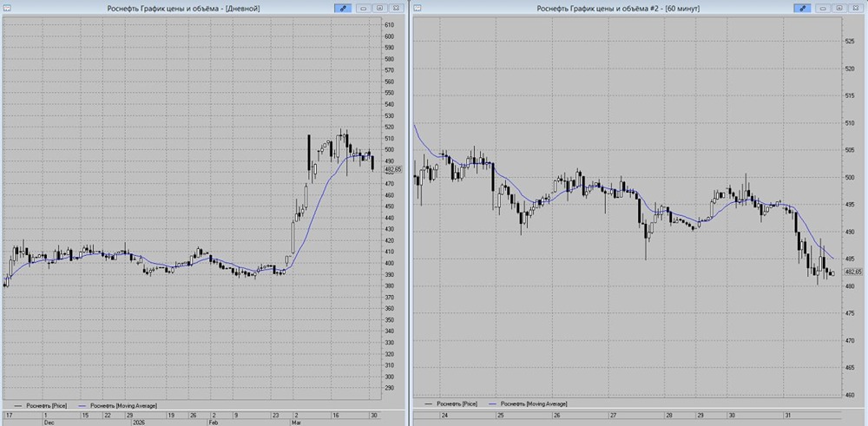Select the title bar 'Роснефть График цены и объёма #2 - [60 минут]'
This screenshot has width=868, height=426.
click(x=618, y=9)
